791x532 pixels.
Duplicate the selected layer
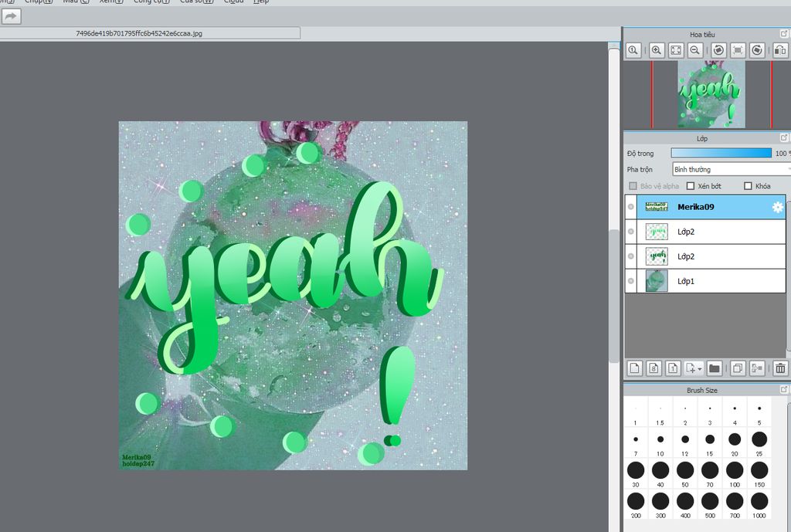738,368
